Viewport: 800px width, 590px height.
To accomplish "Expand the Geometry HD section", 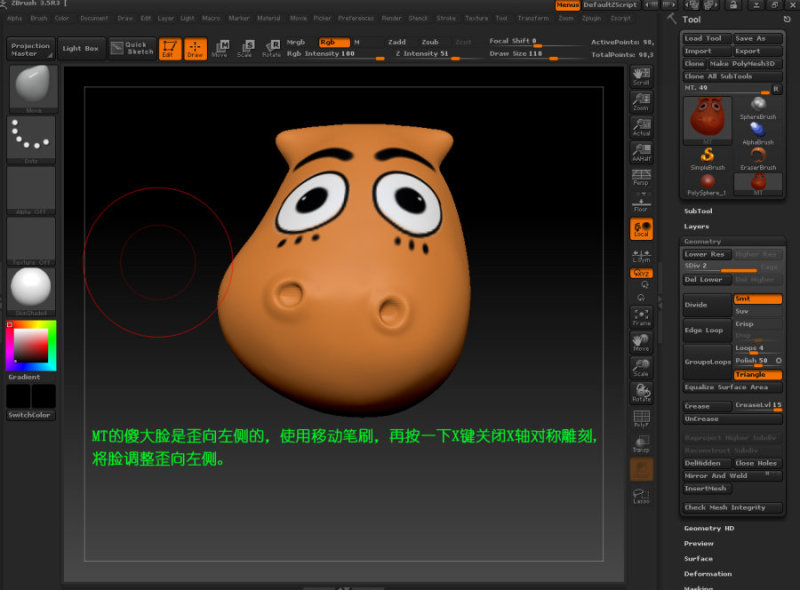I will point(709,528).
